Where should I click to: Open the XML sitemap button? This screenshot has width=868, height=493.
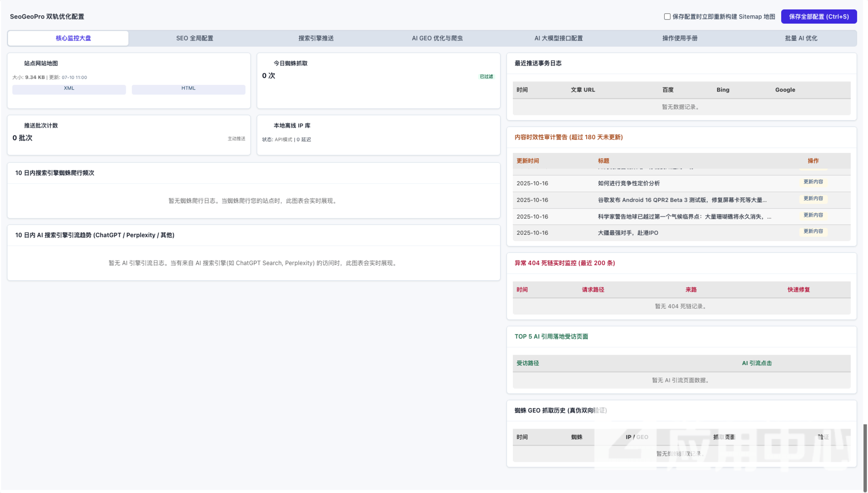pyautogui.click(x=69, y=89)
